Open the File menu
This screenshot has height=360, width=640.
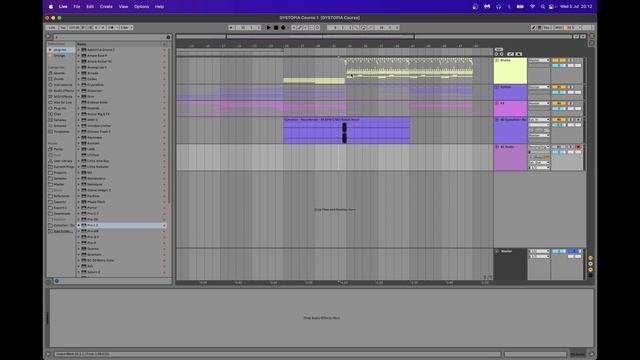tap(77, 7)
